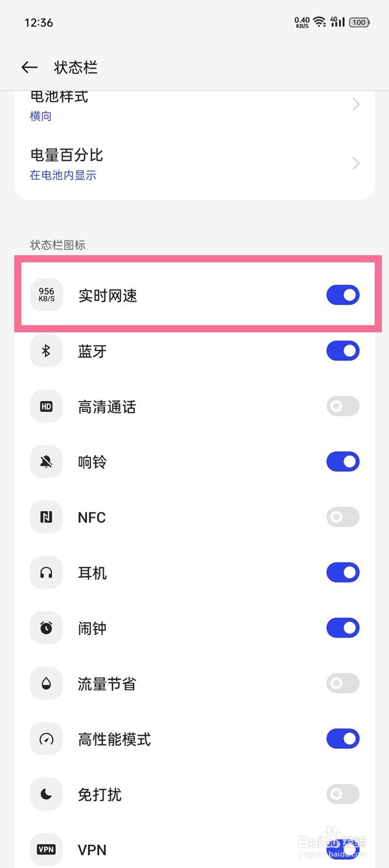Turn off the 闹钟 switch
The image size is (389, 868).
point(342,628)
